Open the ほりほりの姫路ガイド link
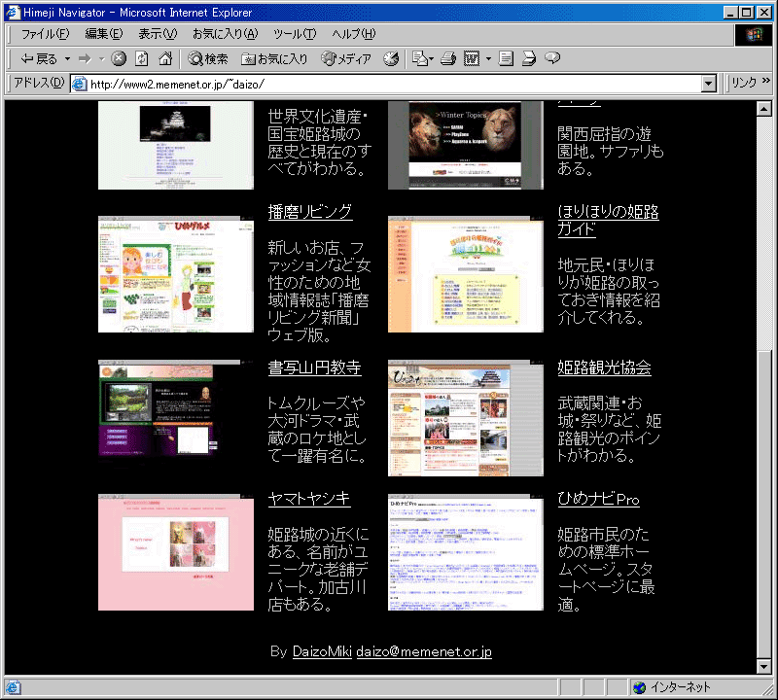 tap(608, 221)
